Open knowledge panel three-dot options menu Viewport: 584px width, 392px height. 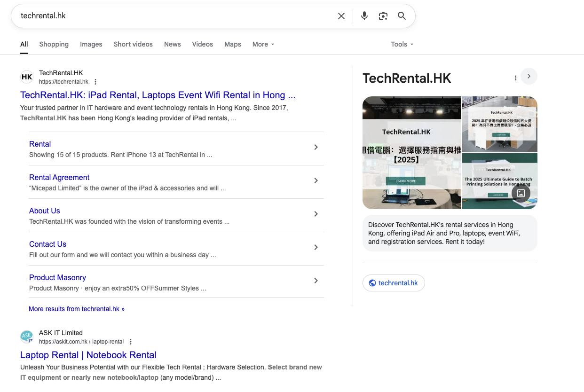tap(516, 78)
